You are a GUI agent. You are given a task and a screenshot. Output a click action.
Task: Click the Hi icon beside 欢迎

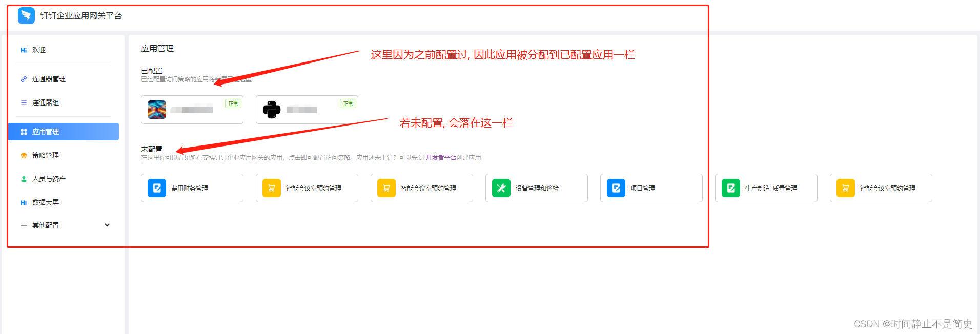tap(24, 50)
